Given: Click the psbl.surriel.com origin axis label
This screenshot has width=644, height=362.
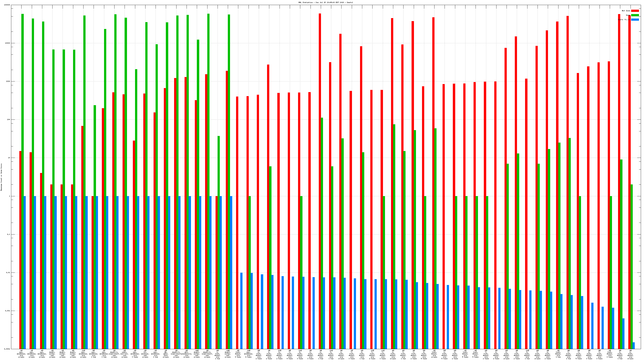Looking at the screenshot, I should click(125, 354).
